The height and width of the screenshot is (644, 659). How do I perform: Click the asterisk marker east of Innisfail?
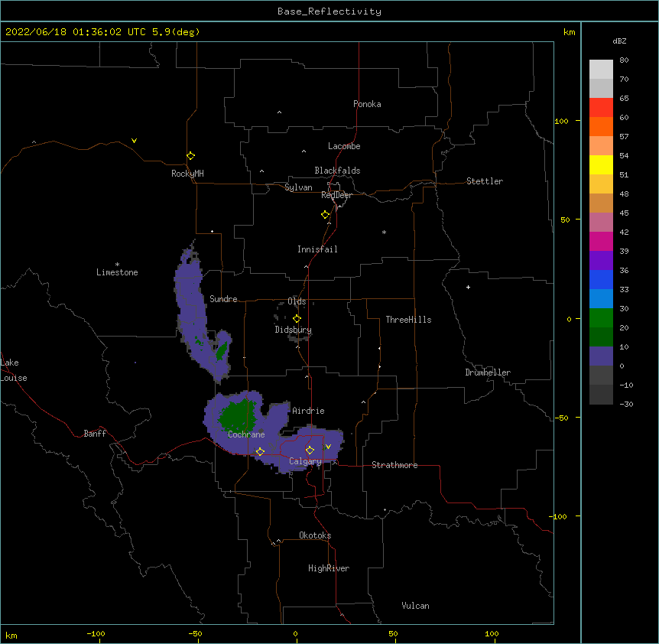[x=384, y=232]
